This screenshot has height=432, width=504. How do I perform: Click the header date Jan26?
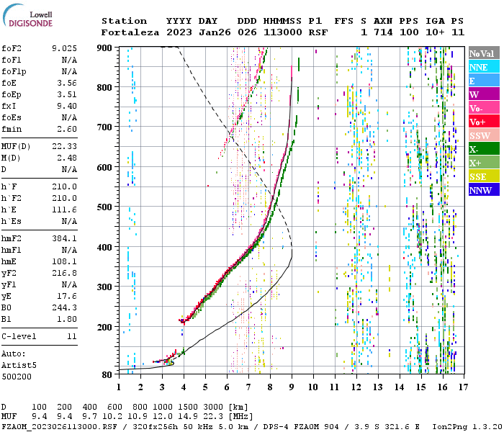coord(215,32)
